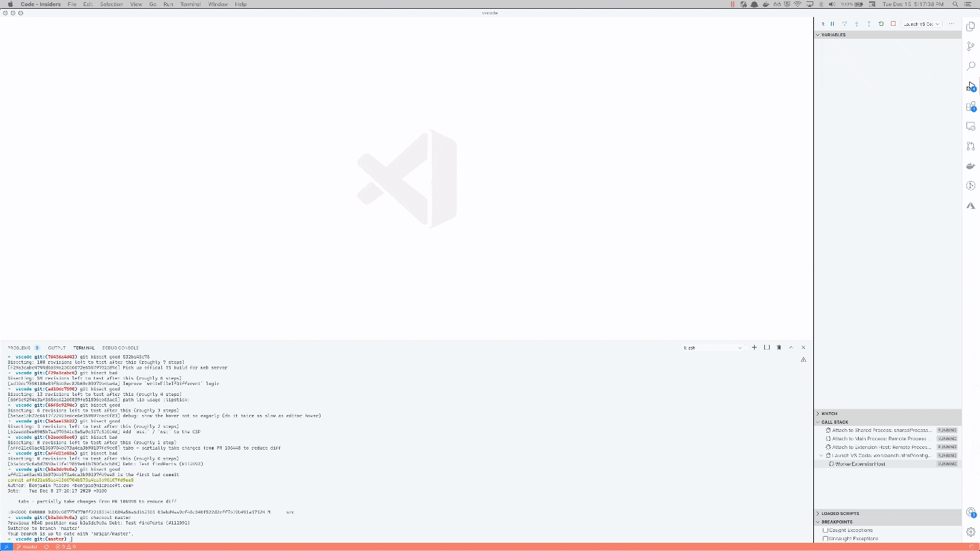Enable the Uncaught Exceptions breakpoint

(826, 538)
